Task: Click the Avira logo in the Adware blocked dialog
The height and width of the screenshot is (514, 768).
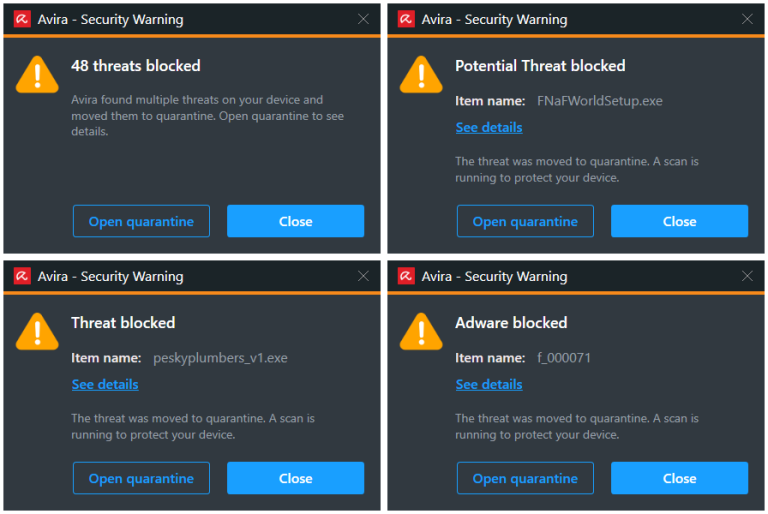Action: tap(406, 276)
